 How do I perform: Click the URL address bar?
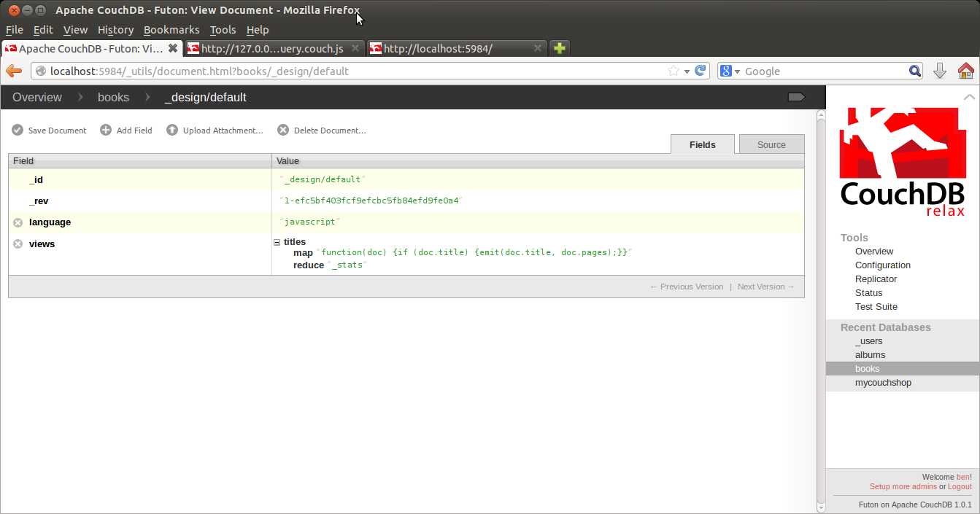click(358, 71)
